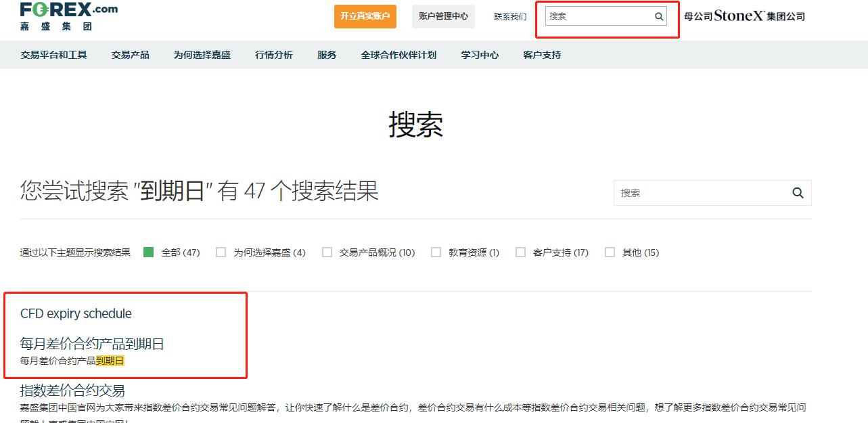Check the 交易产品概况 (10) filter
The image size is (868, 423).
[x=327, y=252]
